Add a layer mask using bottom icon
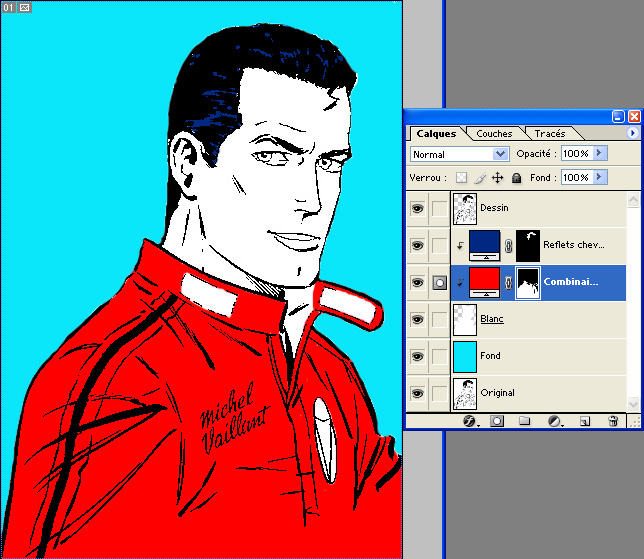This screenshot has height=559, width=644. 495,422
